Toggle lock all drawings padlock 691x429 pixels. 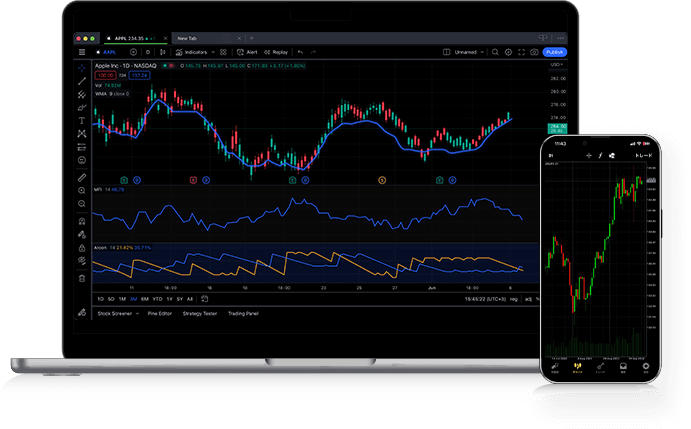pyautogui.click(x=81, y=246)
